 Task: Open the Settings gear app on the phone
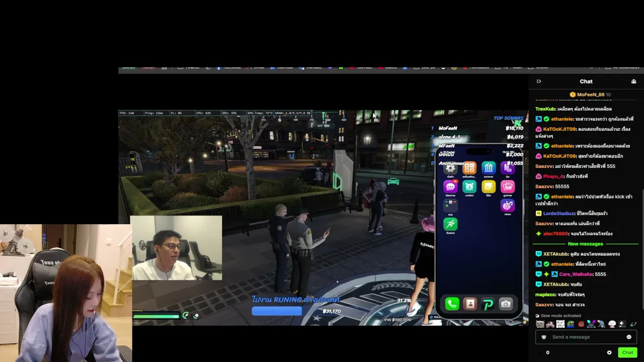point(450,168)
